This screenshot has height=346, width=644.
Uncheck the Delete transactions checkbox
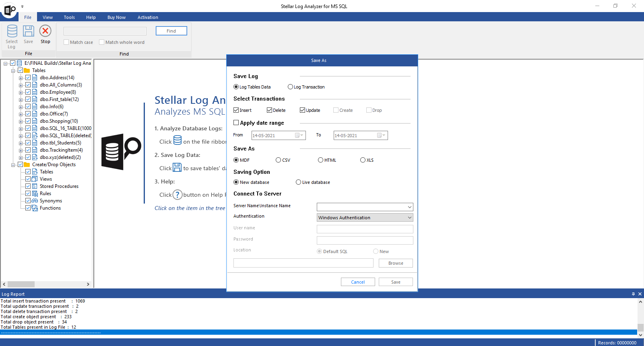click(x=270, y=110)
